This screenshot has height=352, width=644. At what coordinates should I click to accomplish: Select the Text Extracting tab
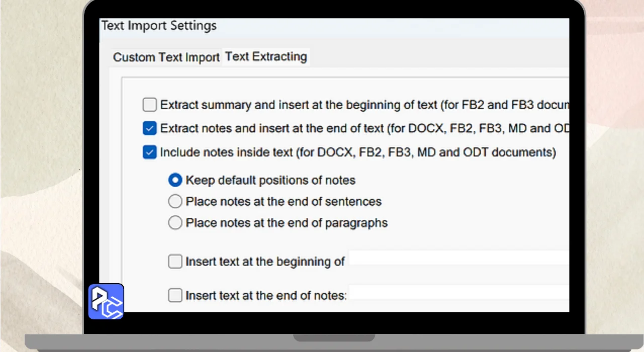pyautogui.click(x=266, y=57)
